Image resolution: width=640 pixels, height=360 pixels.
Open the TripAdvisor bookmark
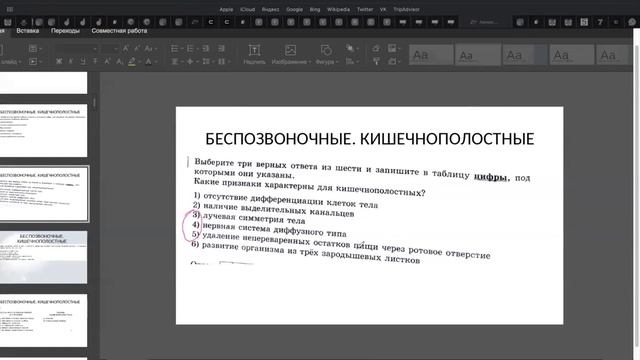406,9
